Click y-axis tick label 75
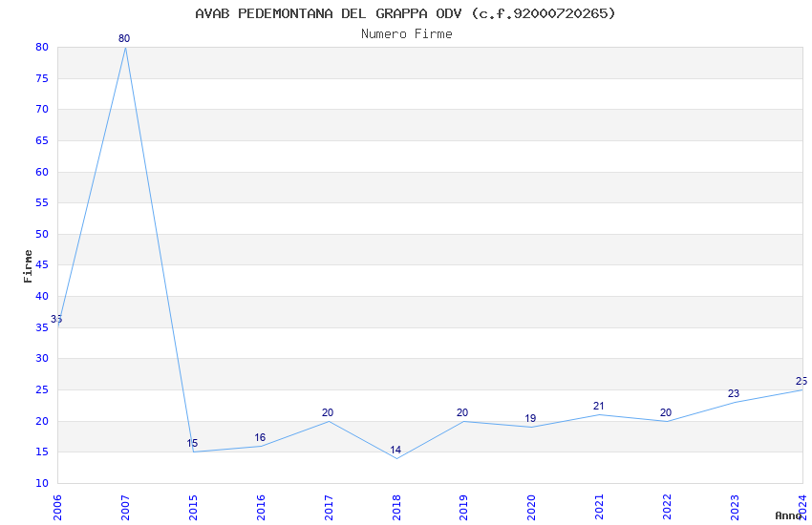The height and width of the screenshot is (525, 812). click(x=42, y=78)
